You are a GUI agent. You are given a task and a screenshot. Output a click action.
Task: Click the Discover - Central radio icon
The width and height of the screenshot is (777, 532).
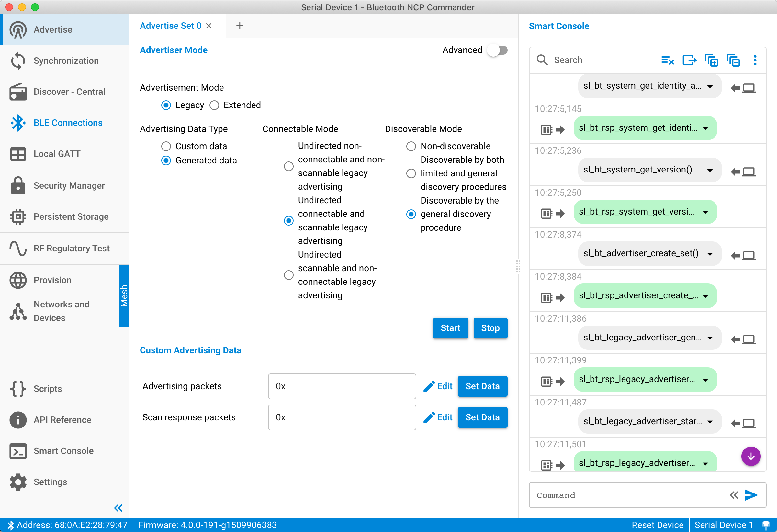18,92
